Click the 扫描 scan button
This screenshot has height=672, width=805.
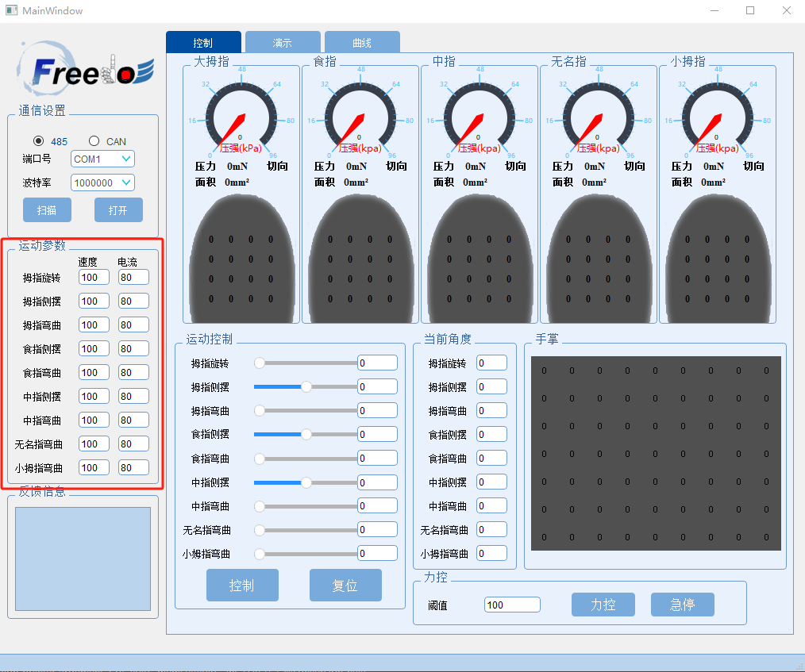[x=47, y=209]
